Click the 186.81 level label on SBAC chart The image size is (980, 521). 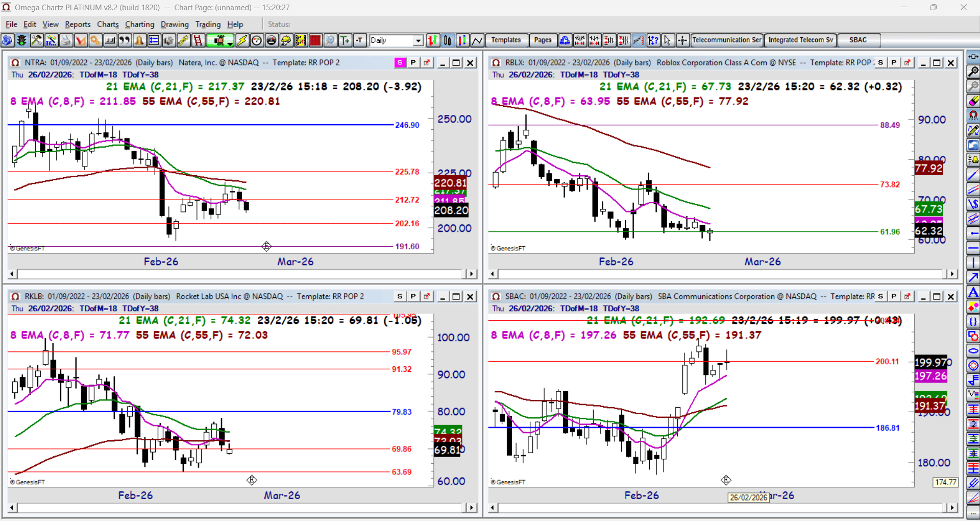pos(888,428)
